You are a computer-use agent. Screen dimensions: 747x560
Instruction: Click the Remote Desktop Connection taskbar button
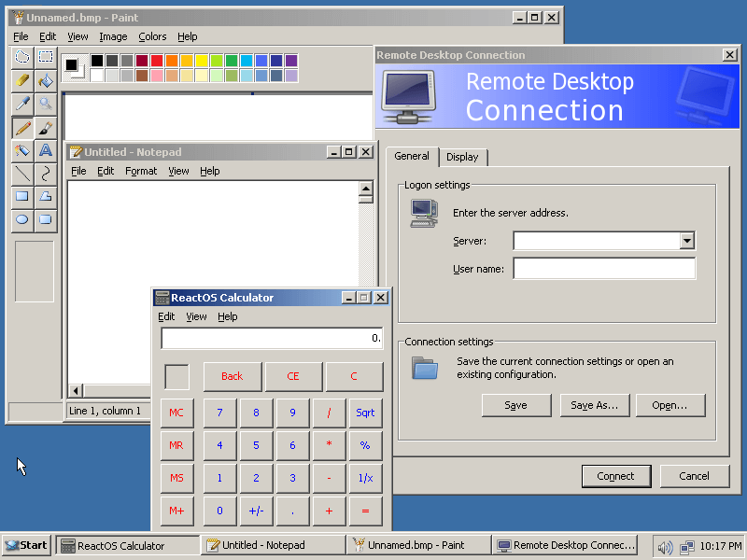point(565,546)
